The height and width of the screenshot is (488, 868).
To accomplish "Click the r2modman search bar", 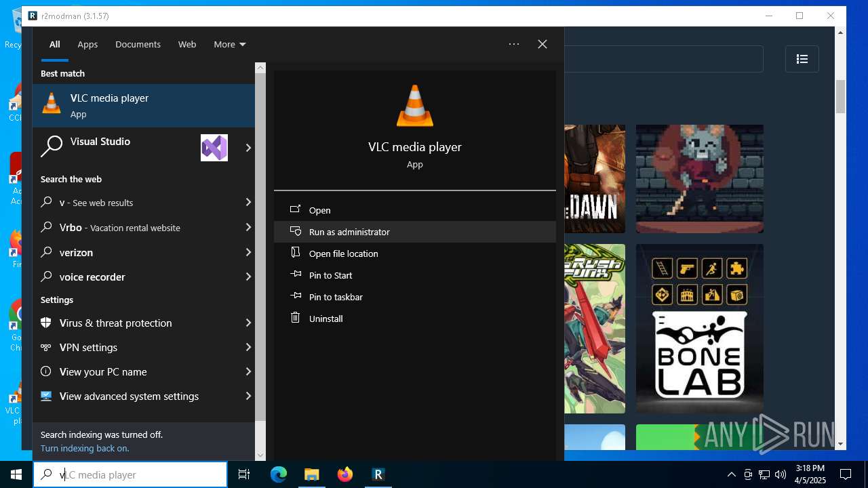I will pos(663,59).
